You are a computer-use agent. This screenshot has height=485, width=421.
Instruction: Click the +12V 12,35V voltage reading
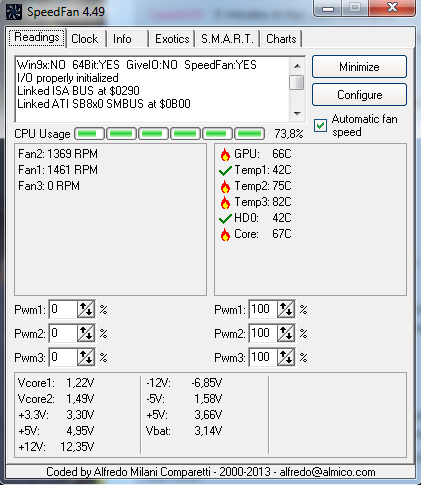pyautogui.click(x=56, y=447)
